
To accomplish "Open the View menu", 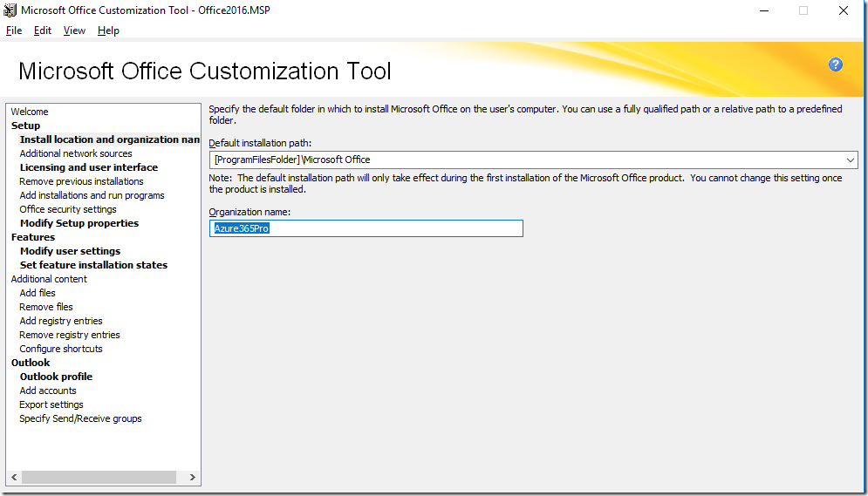I will point(74,31).
